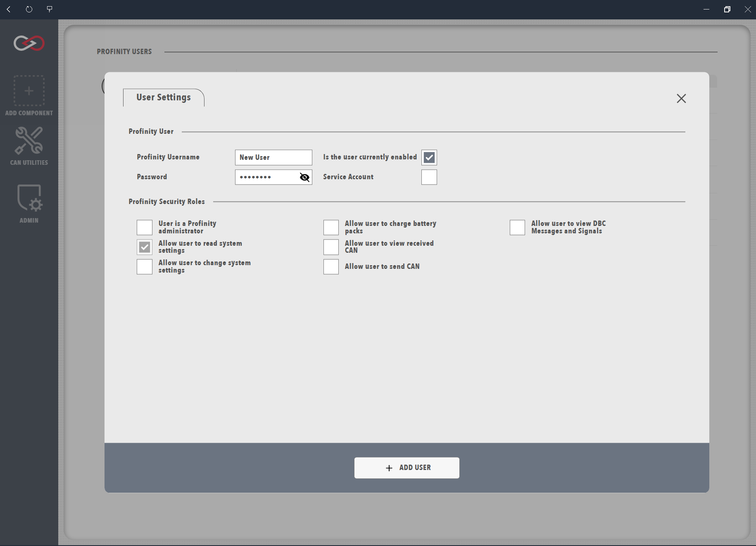Screen dimensions: 756x546
Task: Enable the Service Account checkbox
Action: pos(429,177)
